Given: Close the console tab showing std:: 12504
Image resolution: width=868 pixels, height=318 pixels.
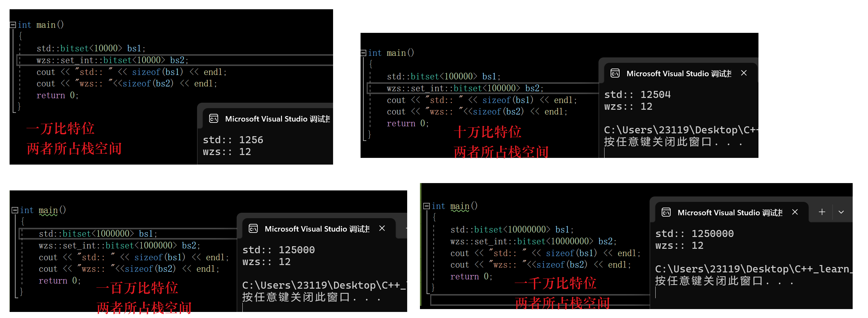Looking at the screenshot, I should point(744,73).
